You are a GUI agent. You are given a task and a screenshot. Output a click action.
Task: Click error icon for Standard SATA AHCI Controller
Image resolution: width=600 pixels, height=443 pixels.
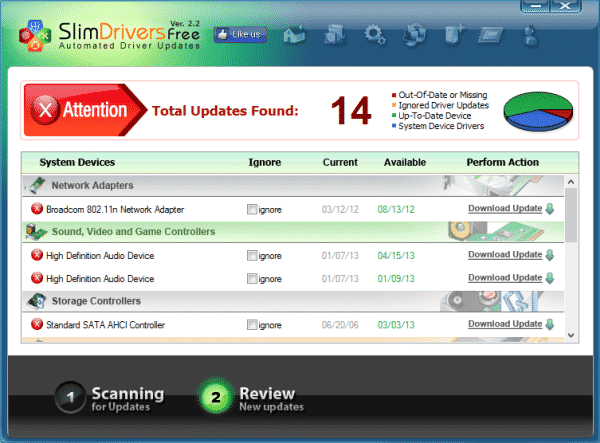(x=37, y=324)
